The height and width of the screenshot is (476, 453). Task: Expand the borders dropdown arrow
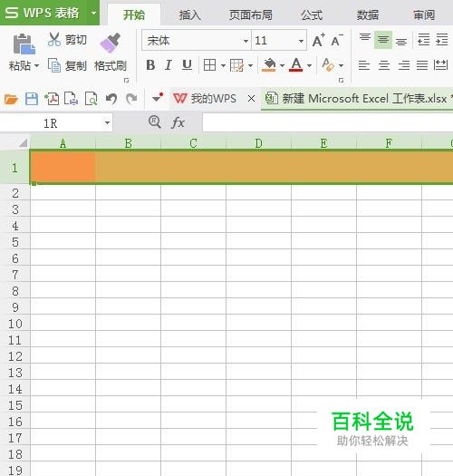click(223, 65)
